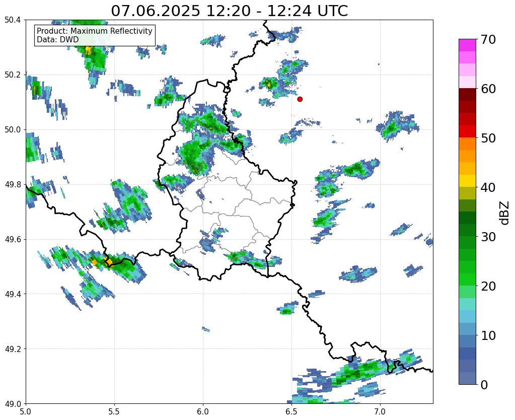Click the 'Product: Maximum Reflectivity' label
This screenshot has height=420, width=515.
click(x=95, y=31)
